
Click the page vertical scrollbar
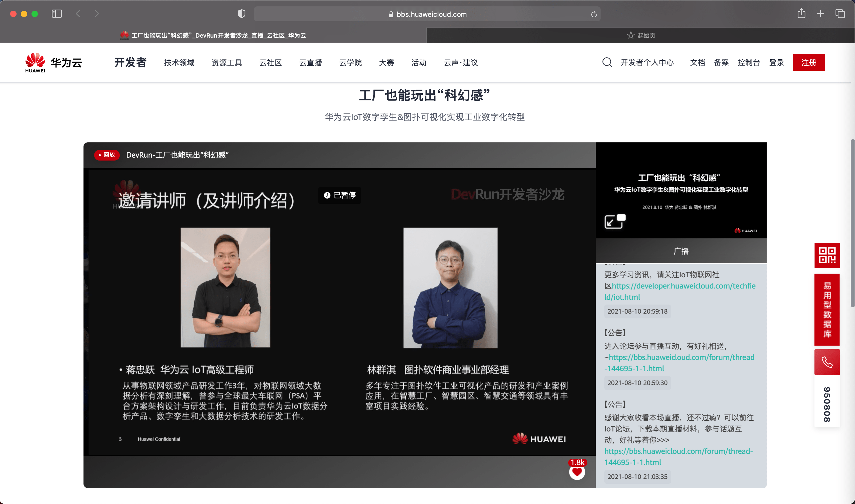tap(852, 223)
